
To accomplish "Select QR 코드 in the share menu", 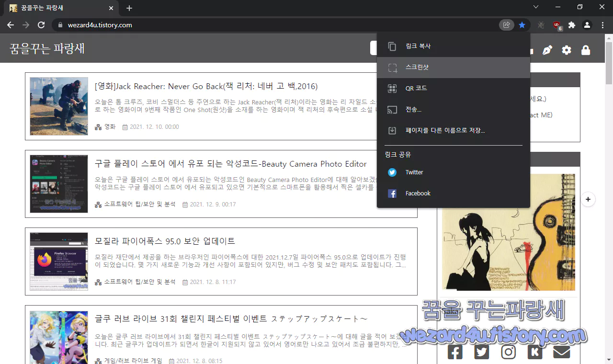I will pyautogui.click(x=454, y=89).
